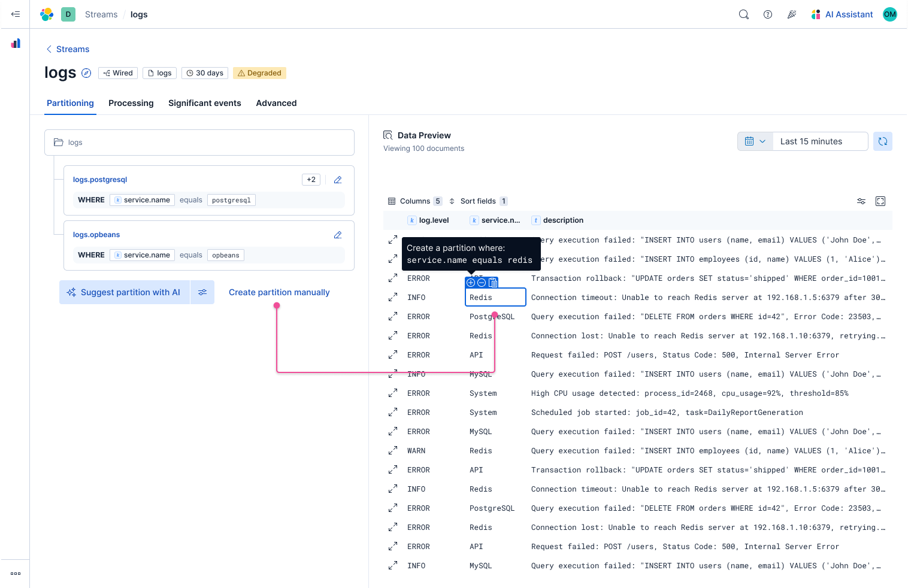Click the filter-out minus icon on Redis cell
The image size is (908, 588).
tap(482, 283)
